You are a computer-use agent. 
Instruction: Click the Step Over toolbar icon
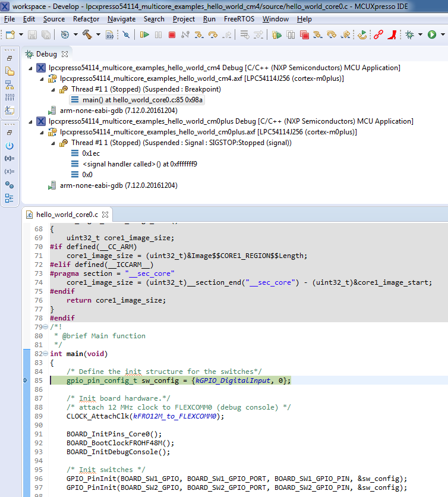(x=213, y=35)
